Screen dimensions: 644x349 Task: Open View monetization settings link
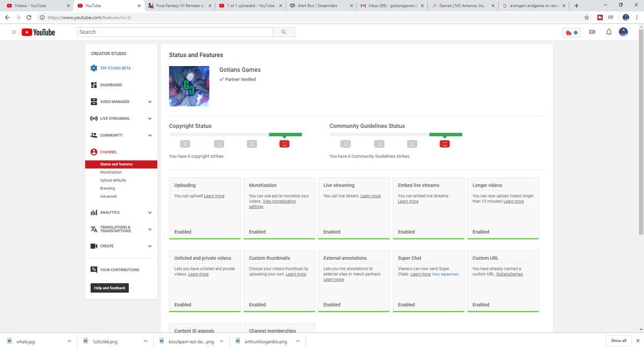[272, 204]
